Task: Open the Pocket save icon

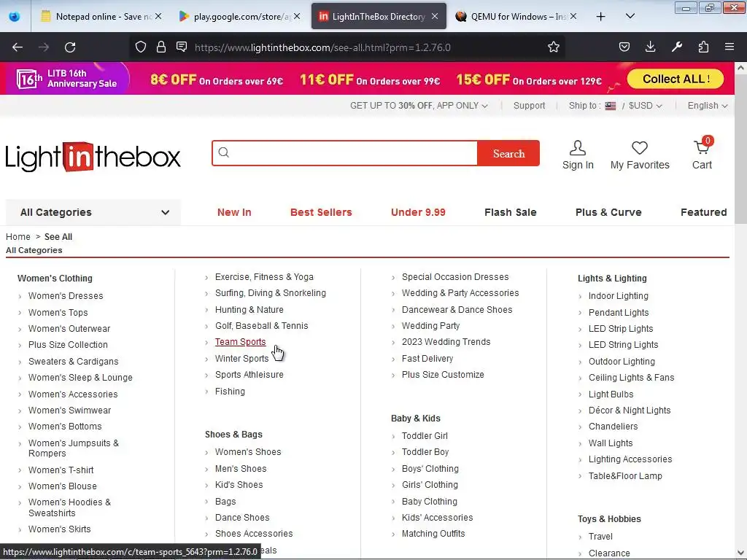Action: point(624,47)
